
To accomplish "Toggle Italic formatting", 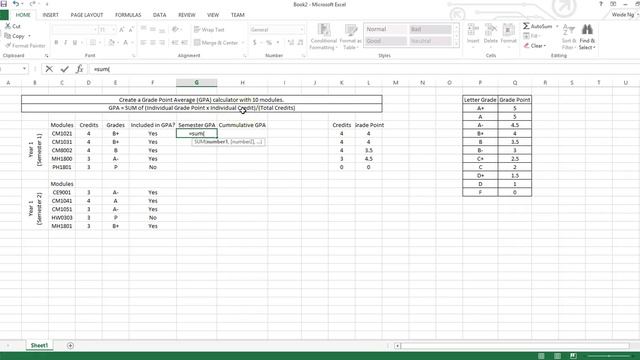I will 65,42.
